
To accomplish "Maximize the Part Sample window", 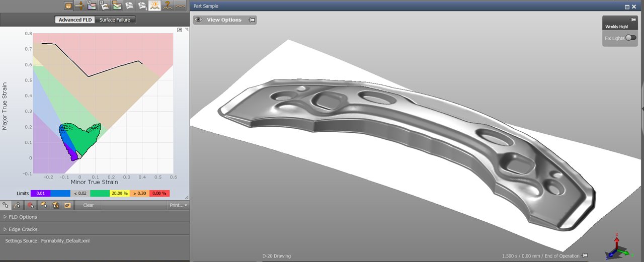I will (627, 7).
